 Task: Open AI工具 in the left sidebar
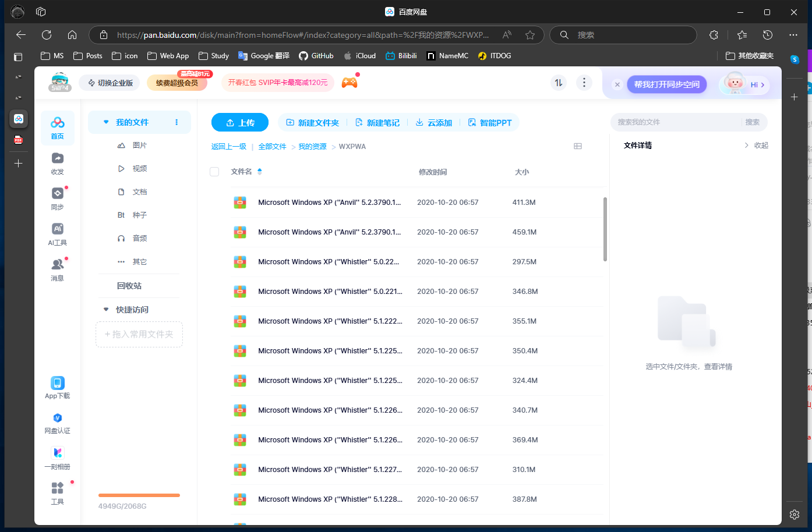pos(57,229)
